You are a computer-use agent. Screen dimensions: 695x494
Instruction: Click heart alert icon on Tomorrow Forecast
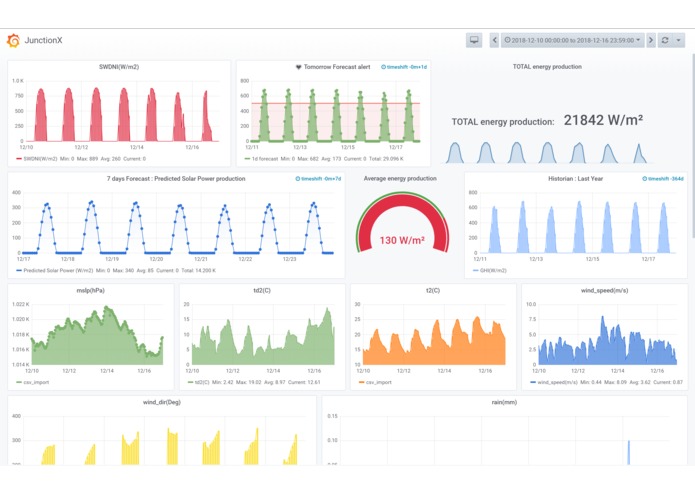298,67
